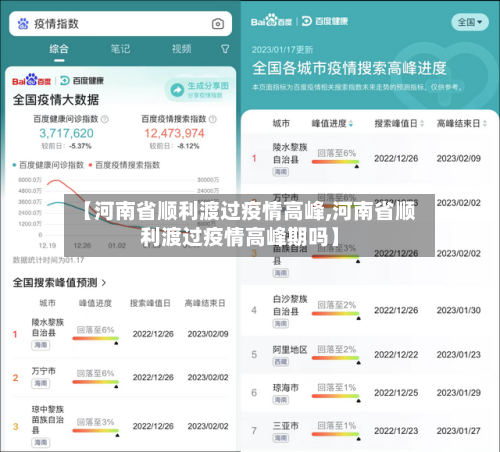Toggle the 百度疫情搜索指数 chart legend

point(124,165)
